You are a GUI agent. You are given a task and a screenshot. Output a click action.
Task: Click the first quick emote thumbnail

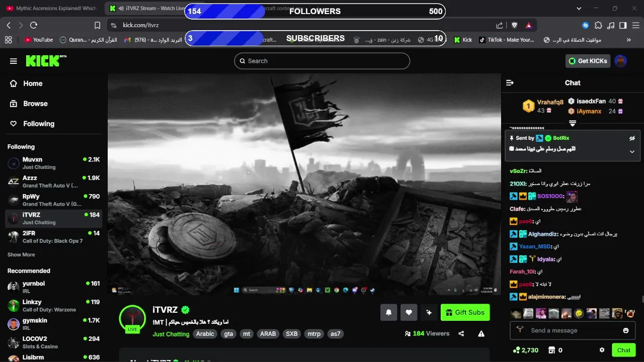coord(516,314)
